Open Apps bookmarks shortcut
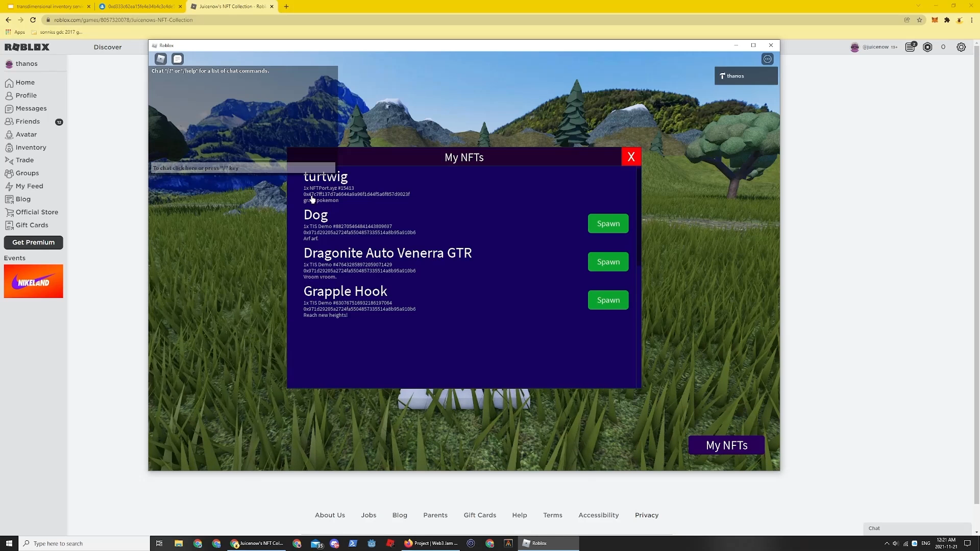Viewport: 980px width, 551px height. tap(15, 32)
